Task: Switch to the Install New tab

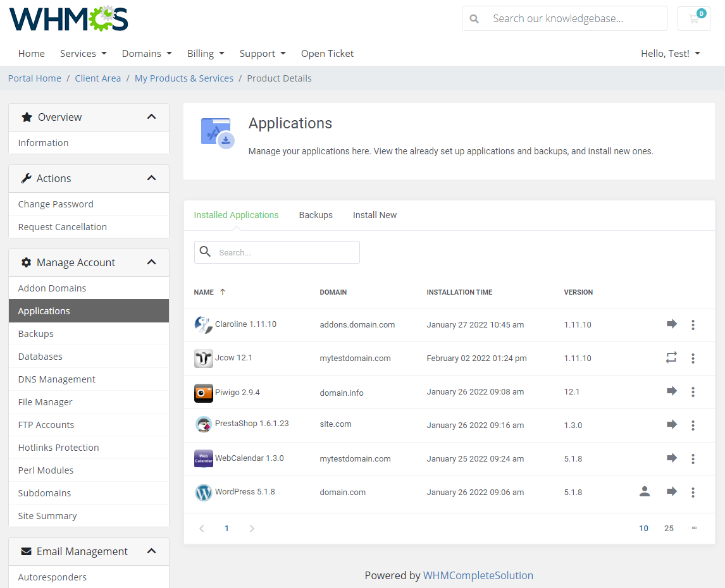Action: pyautogui.click(x=375, y=215)
